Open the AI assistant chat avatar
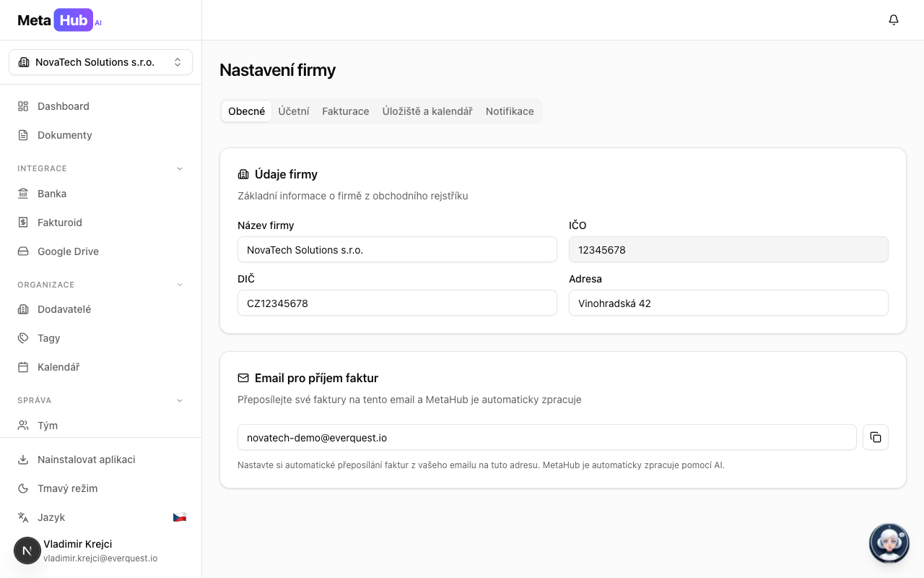Screen dimensions: 924x578 pos(889,543)
